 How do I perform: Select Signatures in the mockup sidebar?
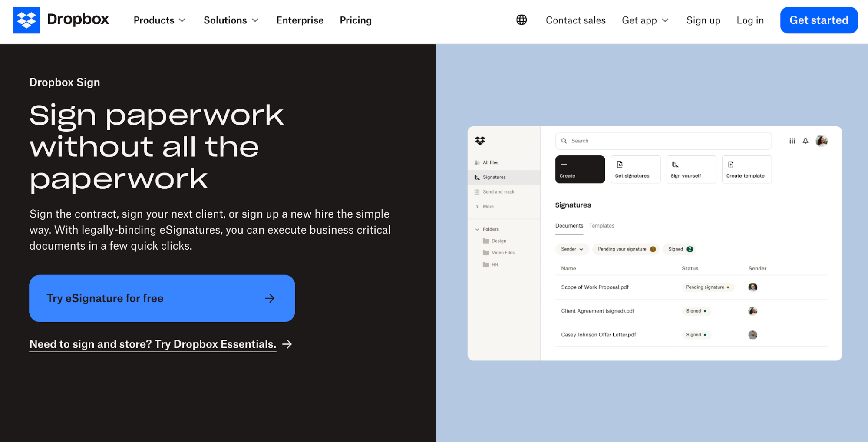click(504, 177)
